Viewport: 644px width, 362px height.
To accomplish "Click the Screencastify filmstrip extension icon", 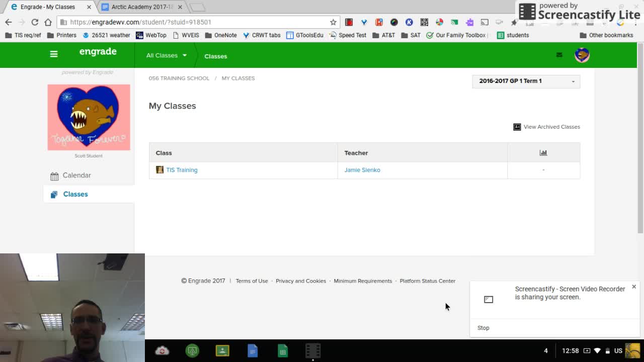I will (x=349, y=22).
